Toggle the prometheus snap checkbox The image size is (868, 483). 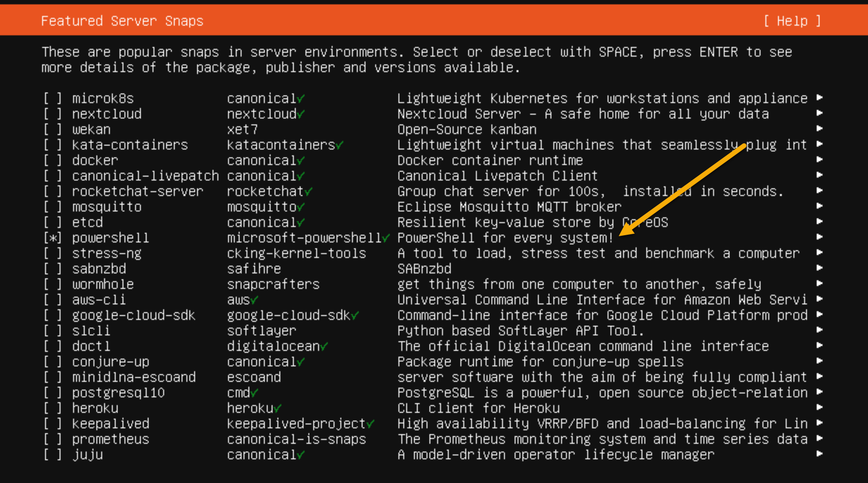53,439
